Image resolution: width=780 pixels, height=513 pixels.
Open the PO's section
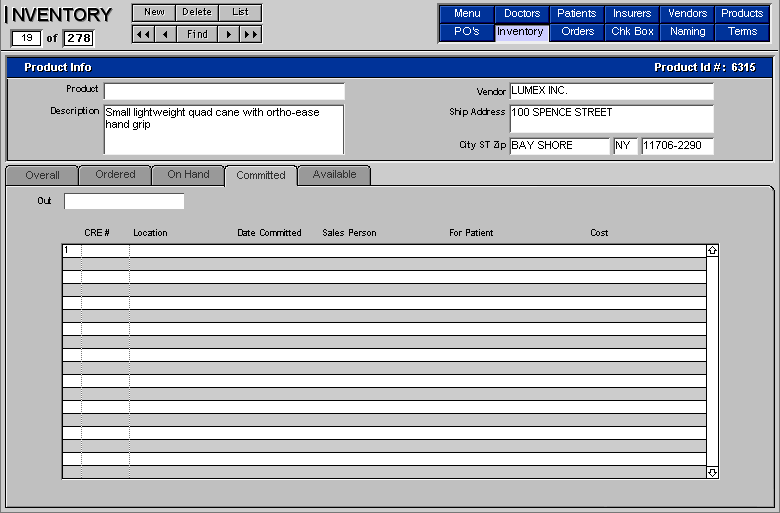467,32
